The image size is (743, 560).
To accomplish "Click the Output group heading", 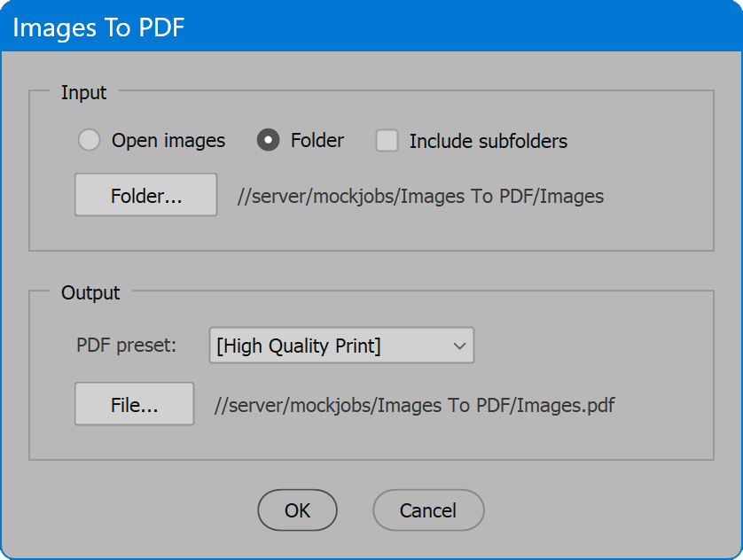I will pyautogui.click(x=90, y=292).
